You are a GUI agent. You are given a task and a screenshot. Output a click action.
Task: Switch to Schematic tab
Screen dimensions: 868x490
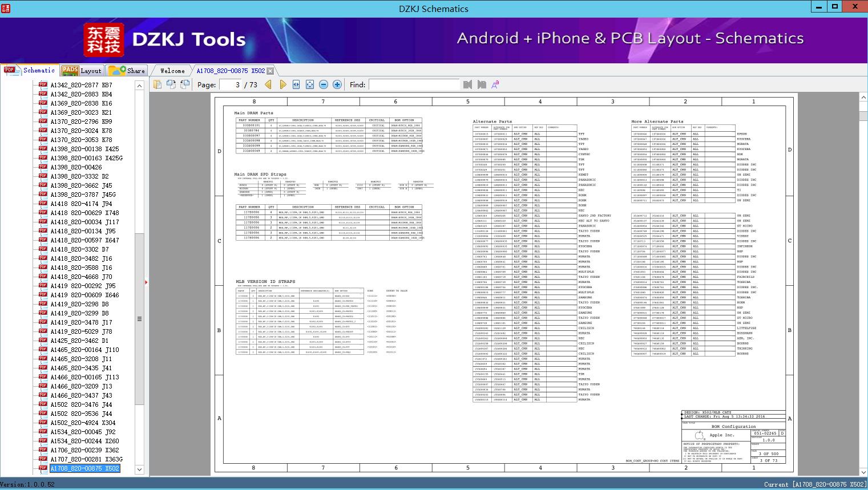click(30, 70)
